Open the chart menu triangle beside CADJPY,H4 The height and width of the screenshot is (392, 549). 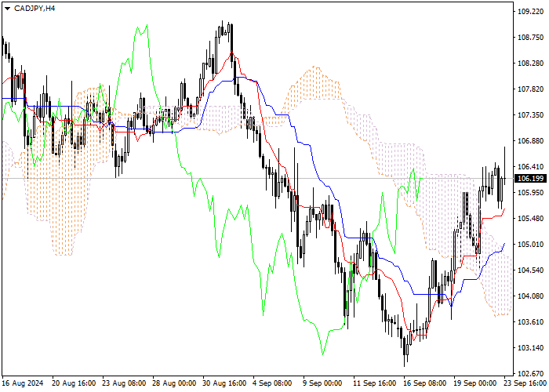click(7, 9)
